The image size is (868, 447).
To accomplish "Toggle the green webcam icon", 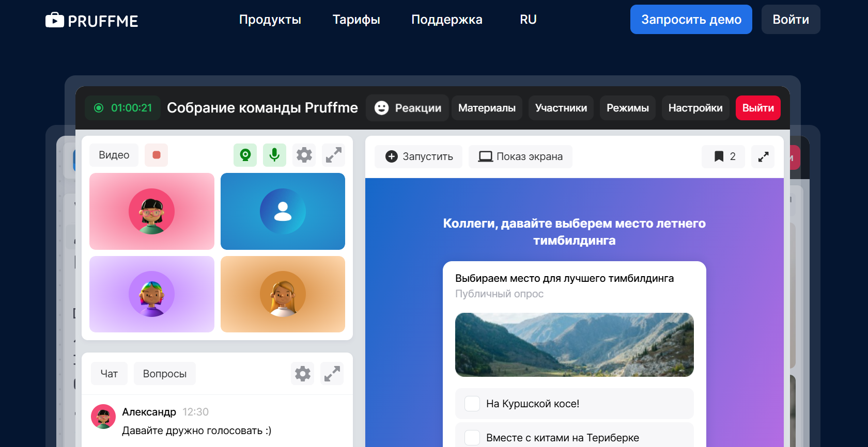I will point(245,155).
